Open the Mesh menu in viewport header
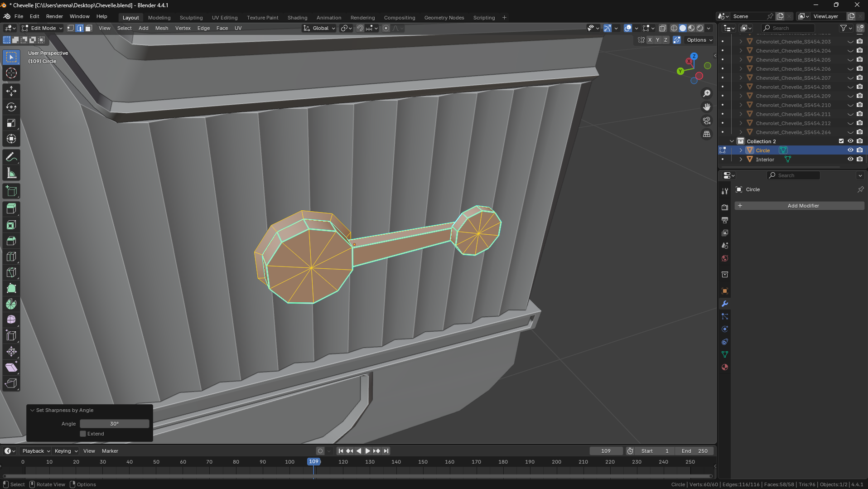The width and height of the screenshot is (868, 489). tap(161, 28)
